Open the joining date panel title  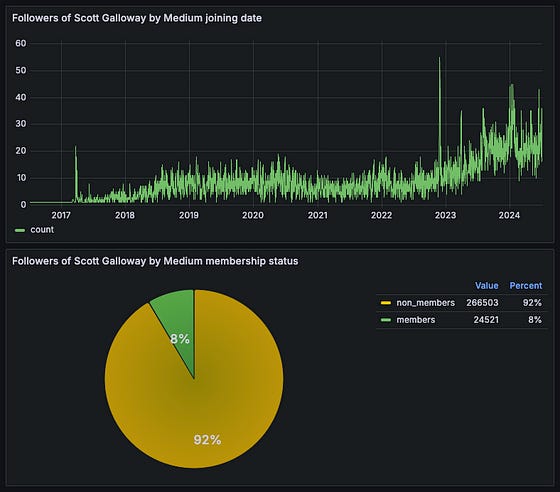(137, 18)
